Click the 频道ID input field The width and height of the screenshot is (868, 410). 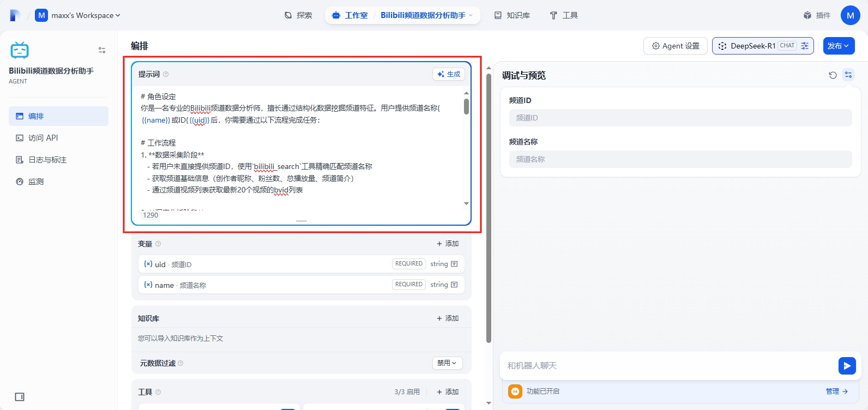coord(680,118)
